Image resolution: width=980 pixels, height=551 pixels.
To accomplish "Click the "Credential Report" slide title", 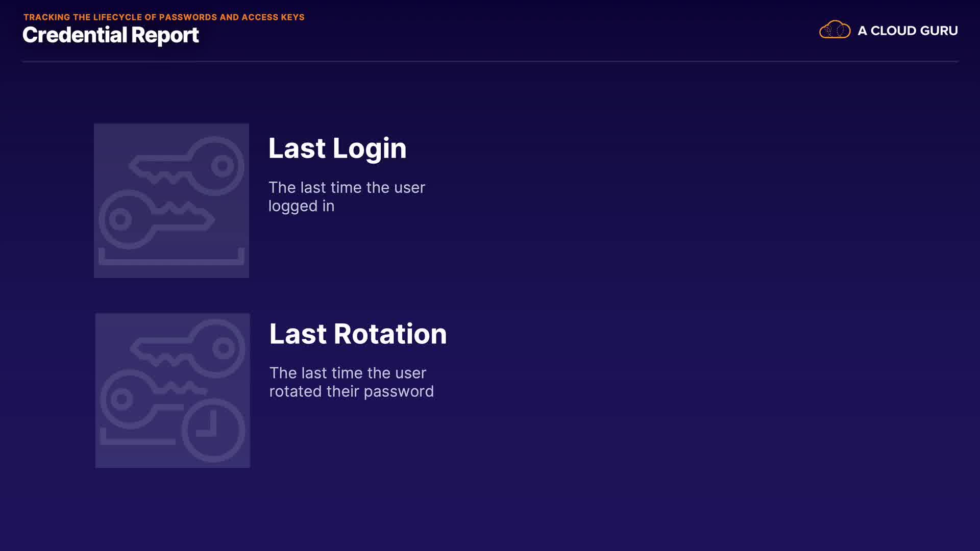I will click(x=111, y=35).
